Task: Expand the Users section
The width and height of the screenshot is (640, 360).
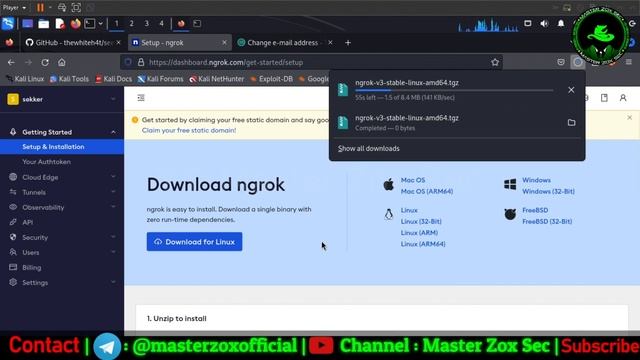Action: [62, 252]
